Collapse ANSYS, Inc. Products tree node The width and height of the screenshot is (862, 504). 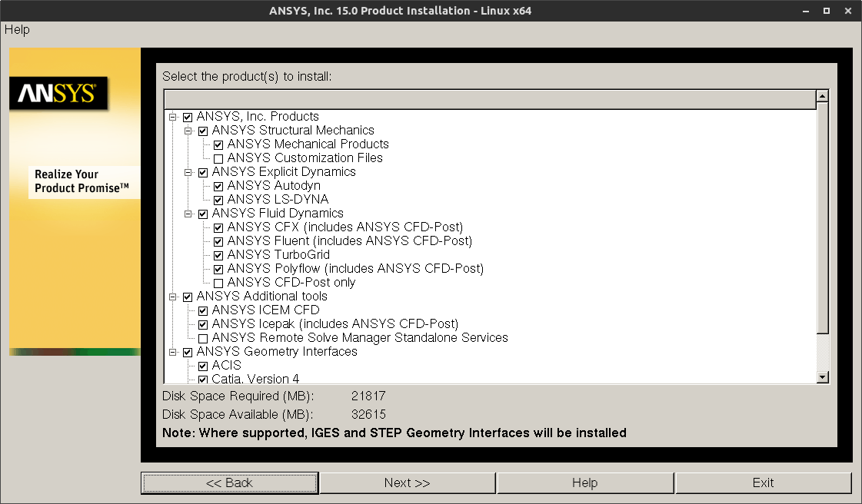point(172,116)
